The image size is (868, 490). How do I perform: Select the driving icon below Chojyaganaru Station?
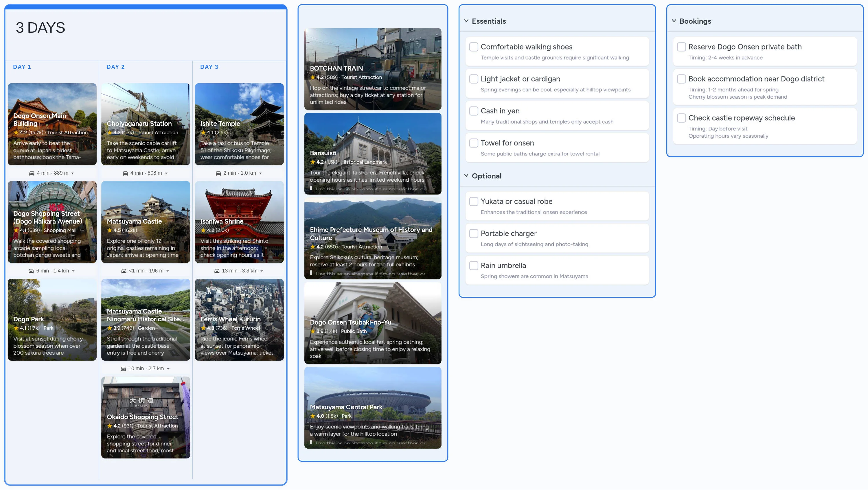pyautogui.click(x=125, y=173)
